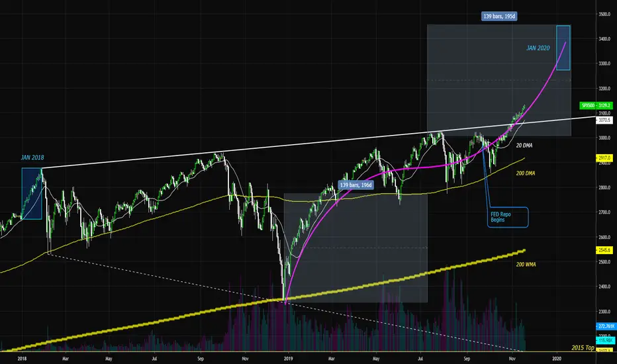Click the Sep label in year 2019

tap(467, 359)
